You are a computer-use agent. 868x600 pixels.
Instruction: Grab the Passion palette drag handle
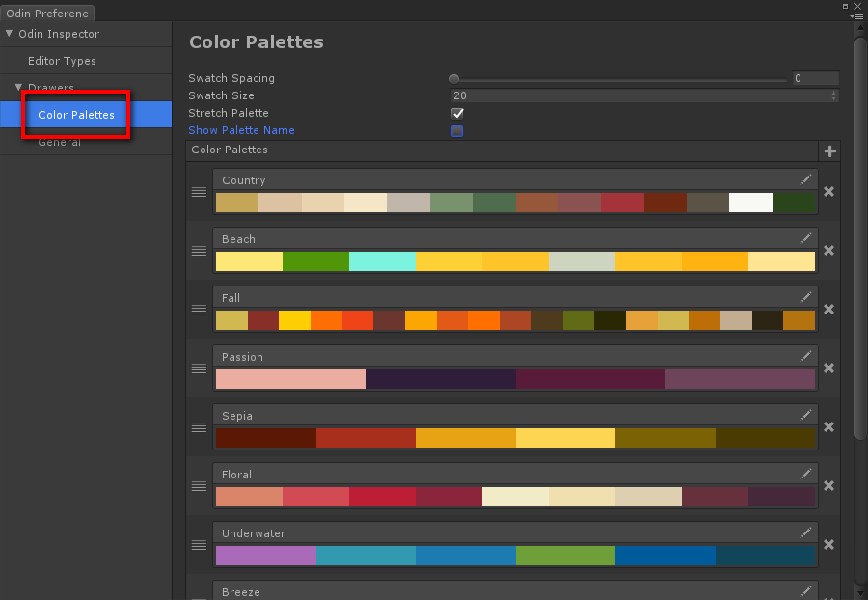coord(199,368)
